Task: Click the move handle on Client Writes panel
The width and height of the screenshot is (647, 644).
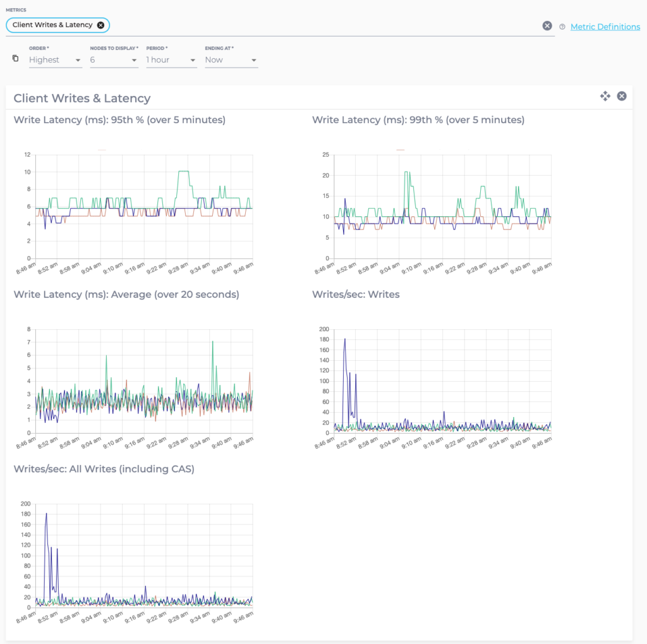Action: coord(605,96)
